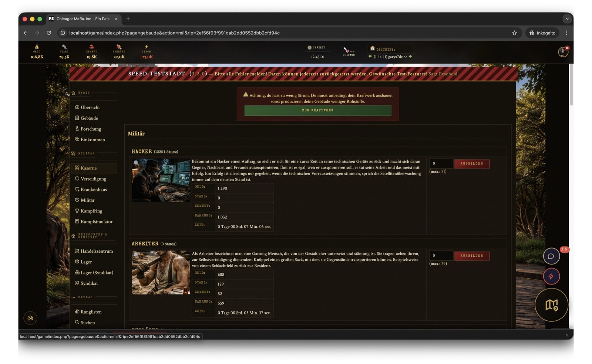The height and width of the screenshot is (364, 592).
Task: Click the Stahl resource icon
Action: click(64, 47)
